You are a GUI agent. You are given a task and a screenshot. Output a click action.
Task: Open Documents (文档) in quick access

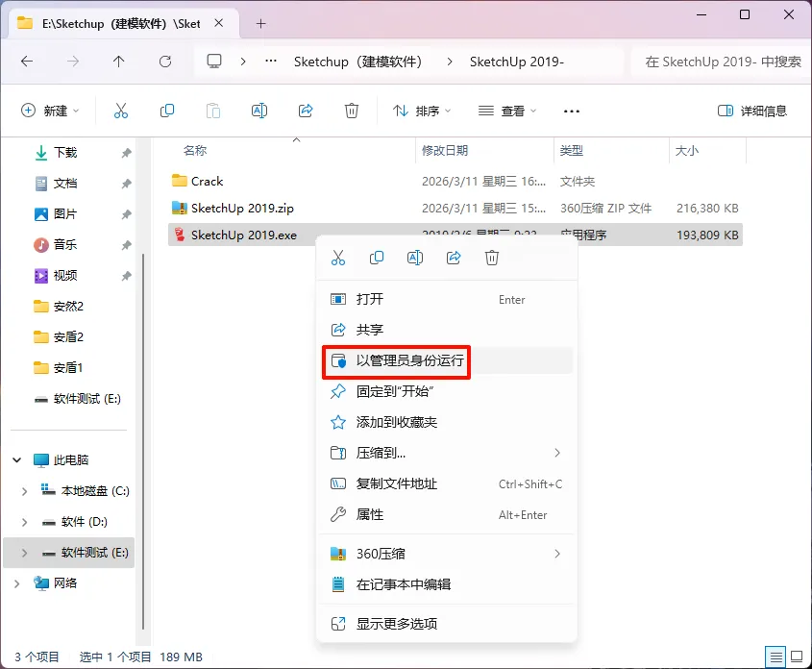65,184
